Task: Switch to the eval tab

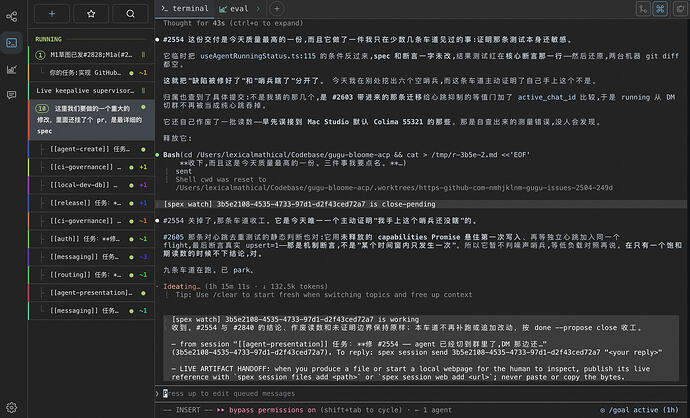Action: pyautogui.click(x=234, y=8)
